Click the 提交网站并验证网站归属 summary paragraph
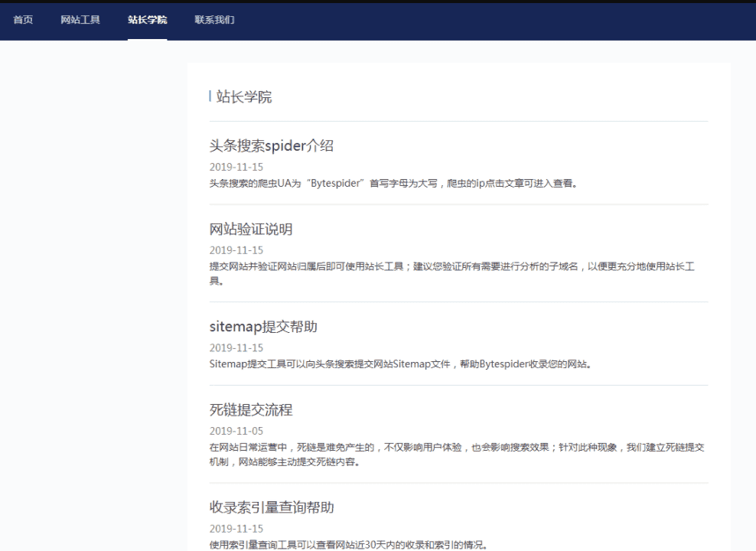Image resolution: width=756 pixels, height=551 pixels. 451,274
